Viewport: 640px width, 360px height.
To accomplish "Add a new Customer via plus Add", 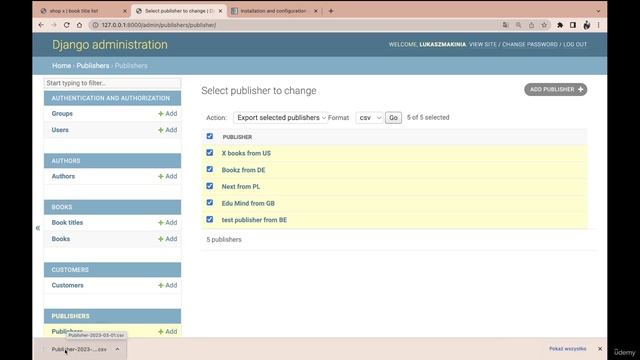I will [168, 285].
